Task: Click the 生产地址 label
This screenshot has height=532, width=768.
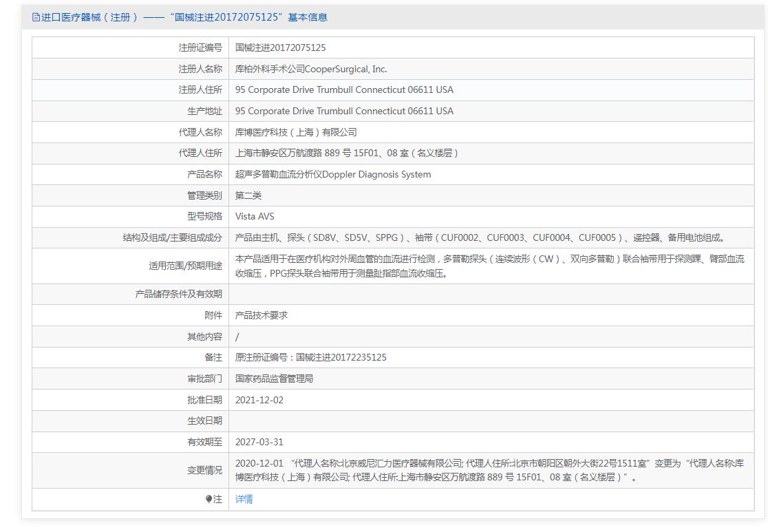Action: click(x=205, y=111)
